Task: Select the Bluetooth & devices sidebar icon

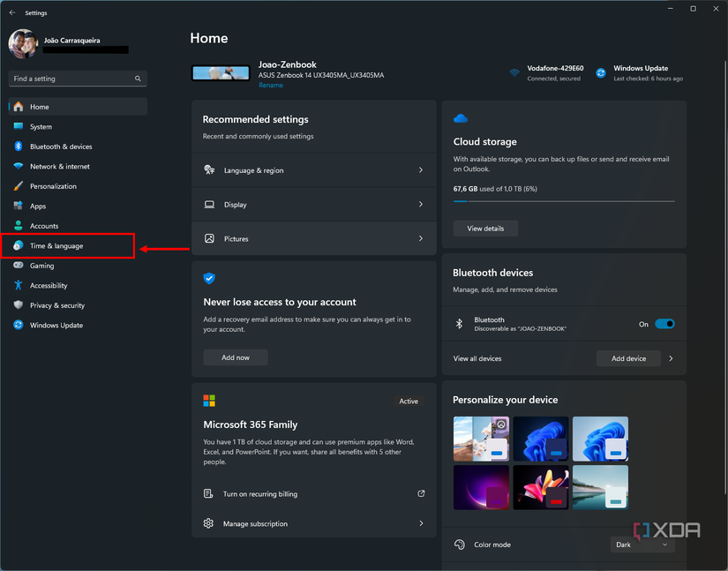Action: tap(19, 147)
